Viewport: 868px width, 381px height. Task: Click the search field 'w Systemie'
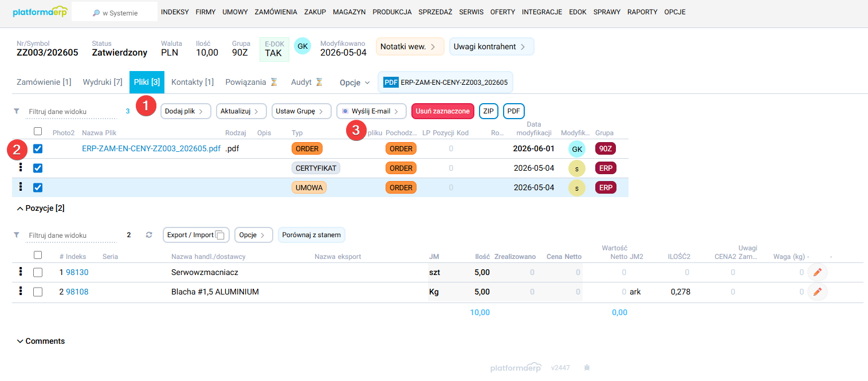click(x=115, y=13)
